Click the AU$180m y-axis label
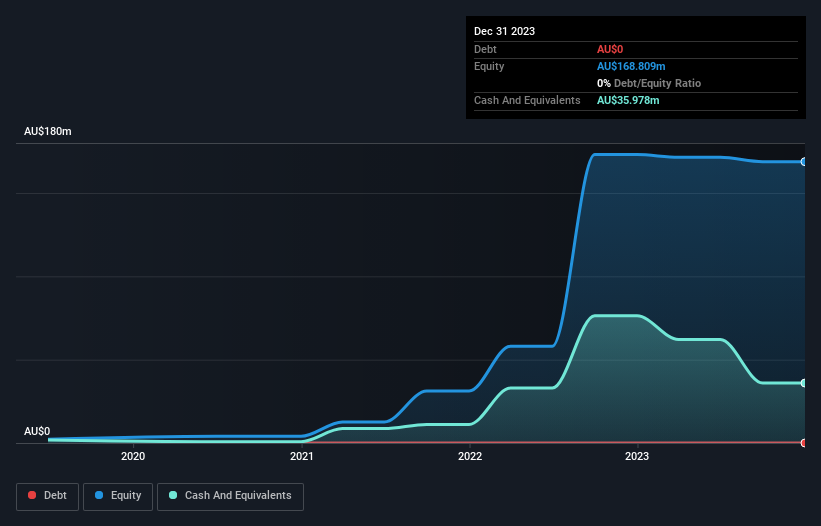821x526 pixels. [48, 131]
